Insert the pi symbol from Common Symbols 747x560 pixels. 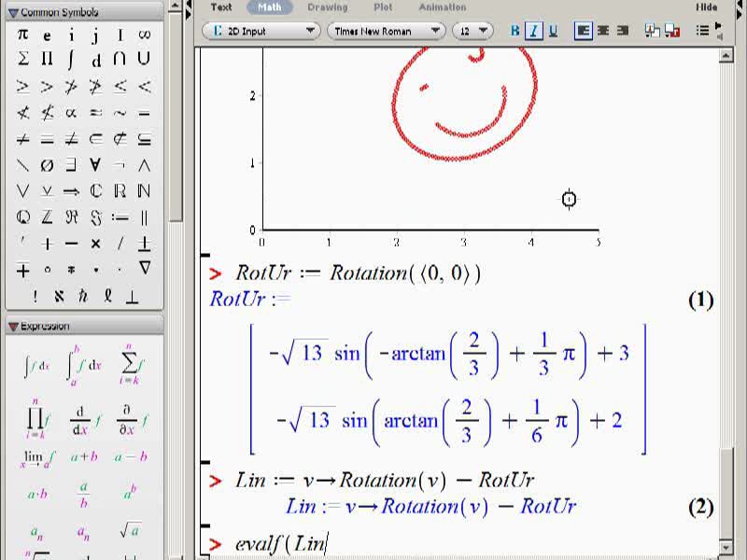click(x=22, y=35)
